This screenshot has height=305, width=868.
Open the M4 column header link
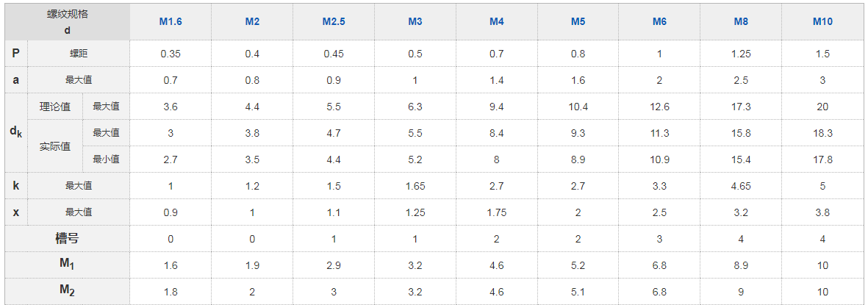(x=497, y=22)
